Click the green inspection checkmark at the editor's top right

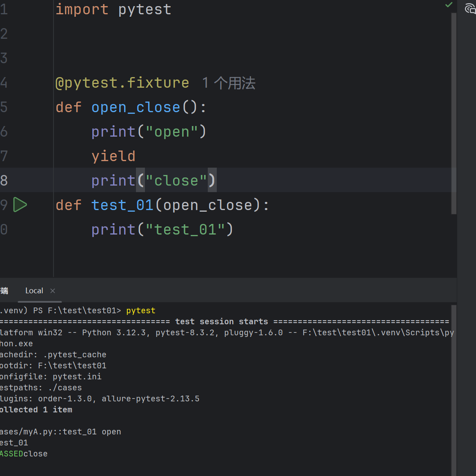[449, 5]
